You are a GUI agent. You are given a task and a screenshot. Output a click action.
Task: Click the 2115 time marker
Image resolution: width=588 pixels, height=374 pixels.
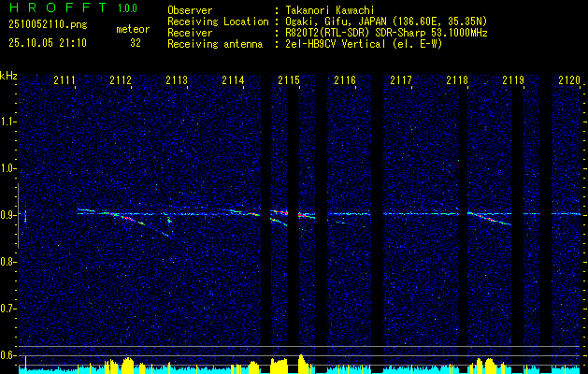pos(289,80)
